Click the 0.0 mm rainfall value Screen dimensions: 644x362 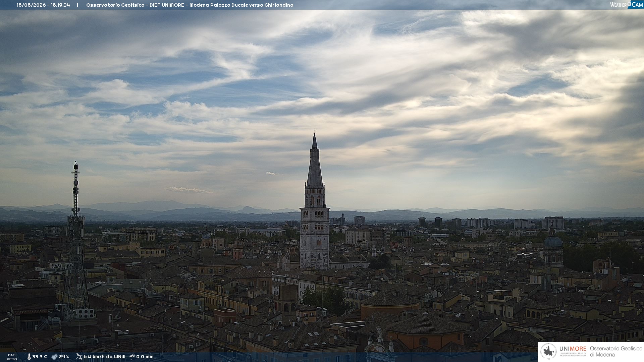click(x=145, y=357)
